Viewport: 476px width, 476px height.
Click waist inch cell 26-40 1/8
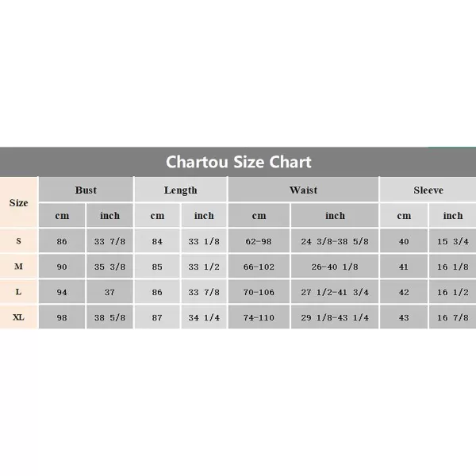point(335,267)
